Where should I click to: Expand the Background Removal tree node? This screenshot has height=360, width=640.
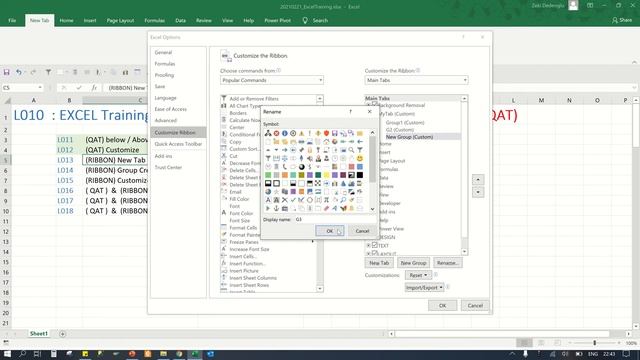[x=368, y=105]
